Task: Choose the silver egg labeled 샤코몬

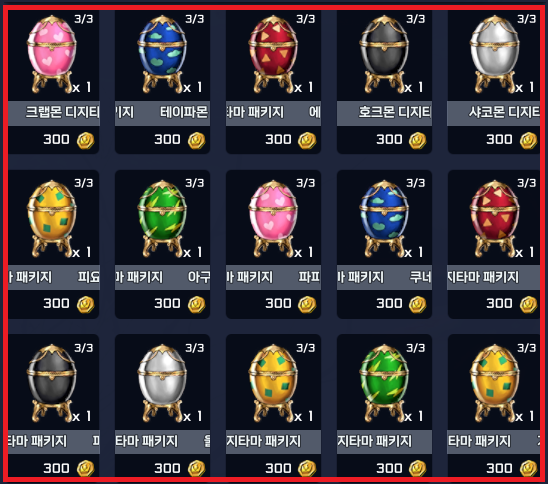Action: [x=495, y=54]
